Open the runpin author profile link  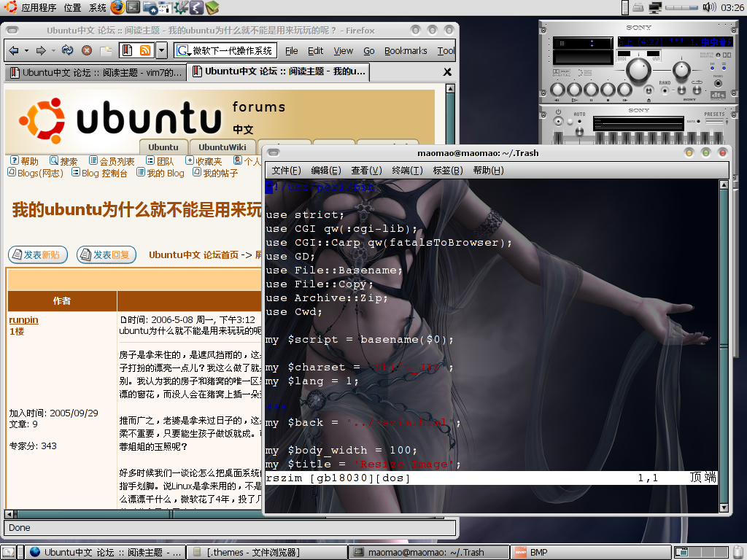[24, 320]
